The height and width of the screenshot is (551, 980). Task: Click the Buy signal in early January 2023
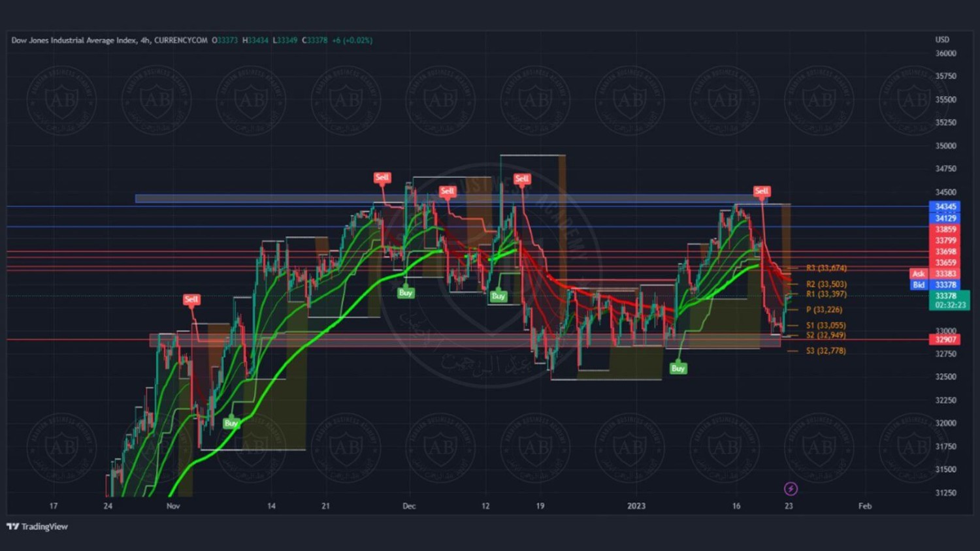click(678, 369)
